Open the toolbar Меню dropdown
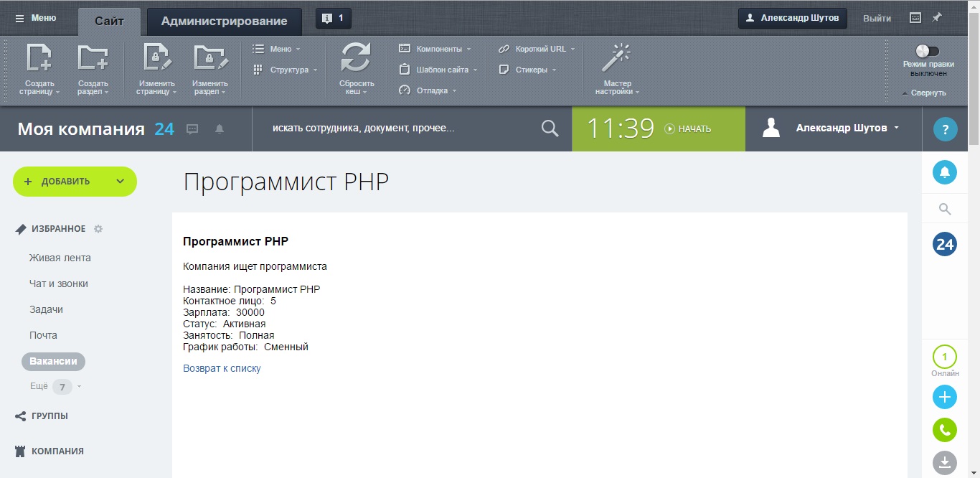 click(276, 49)
